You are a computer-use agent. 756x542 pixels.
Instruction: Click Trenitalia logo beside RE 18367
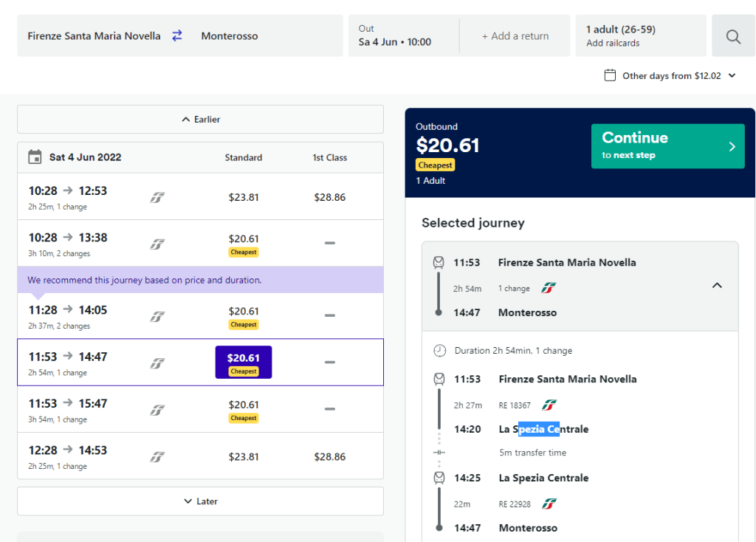coord(549,405)
